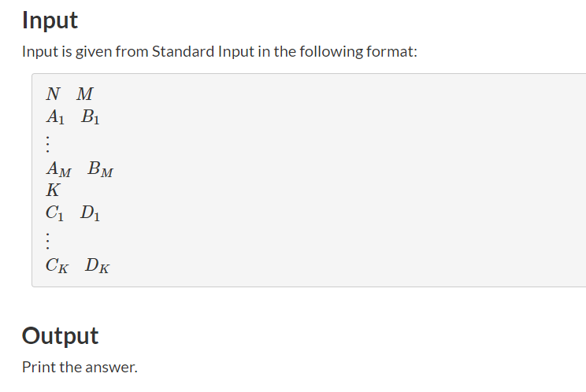Click the first vertical ellipsis below A₁

[48, 144]
